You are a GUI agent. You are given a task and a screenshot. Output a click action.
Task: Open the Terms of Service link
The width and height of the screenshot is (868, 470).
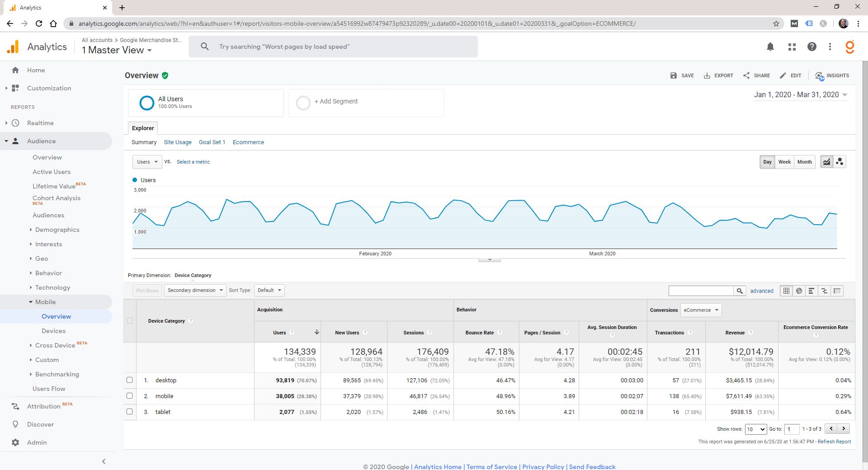[x=492, y=467]
